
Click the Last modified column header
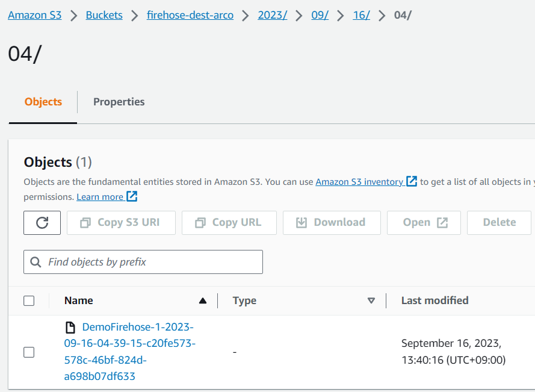click(x=434, y=300)
